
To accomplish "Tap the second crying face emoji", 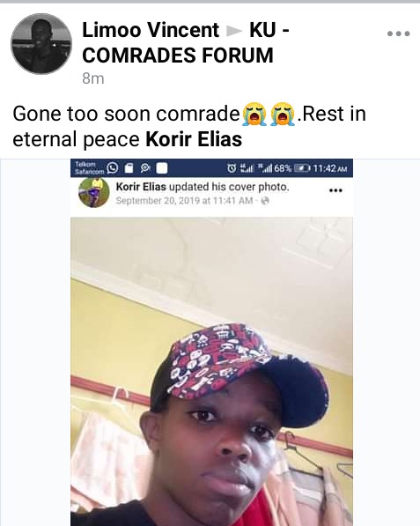I will click(283, 114).
